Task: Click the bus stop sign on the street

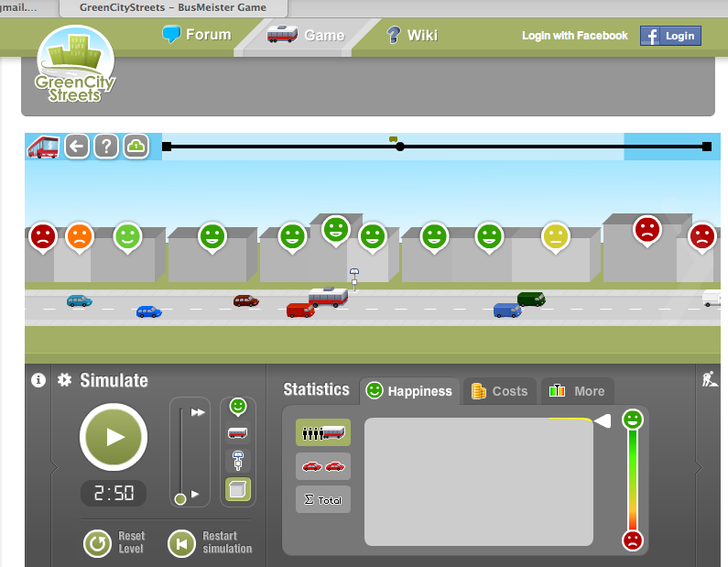Action: (354, 279)
